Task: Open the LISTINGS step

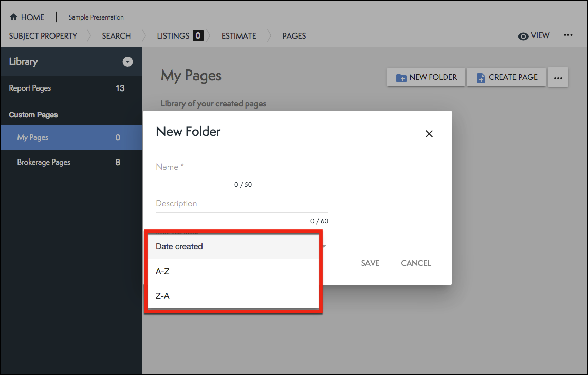Action: [173, 36]
